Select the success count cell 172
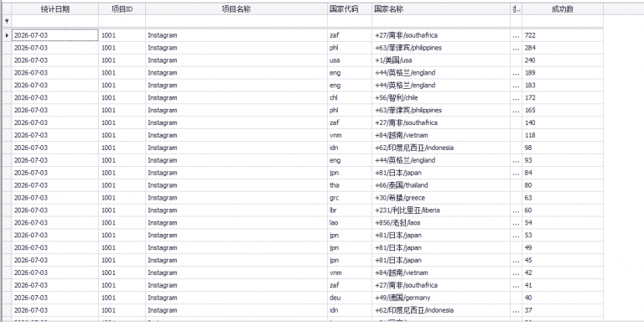The width and height of the screenshot is (644, 322). click(563, 98)
